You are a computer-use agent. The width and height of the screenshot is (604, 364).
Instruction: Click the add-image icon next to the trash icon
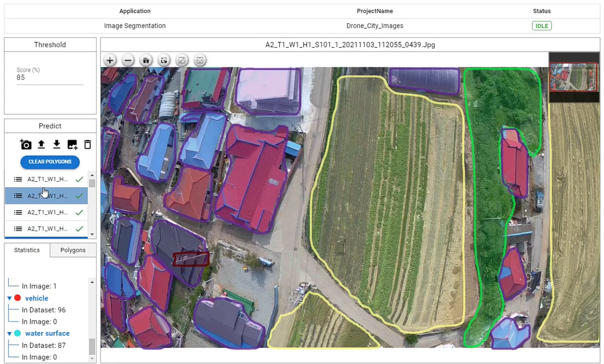72,144
